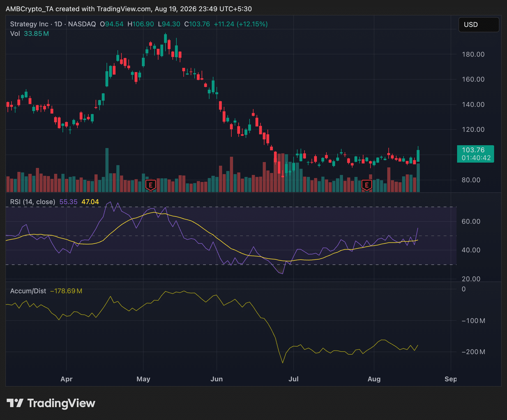Click the Jun label on time axis

(x=216, y=379)
